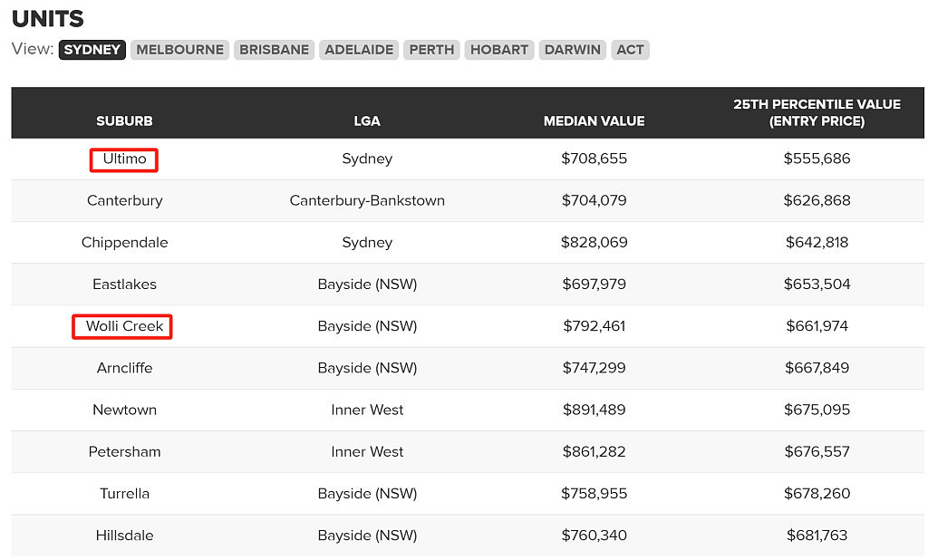Viewport: 928px width, 560px height.
Task: Click Petersham median value $861,282
Action: point(594,451)
